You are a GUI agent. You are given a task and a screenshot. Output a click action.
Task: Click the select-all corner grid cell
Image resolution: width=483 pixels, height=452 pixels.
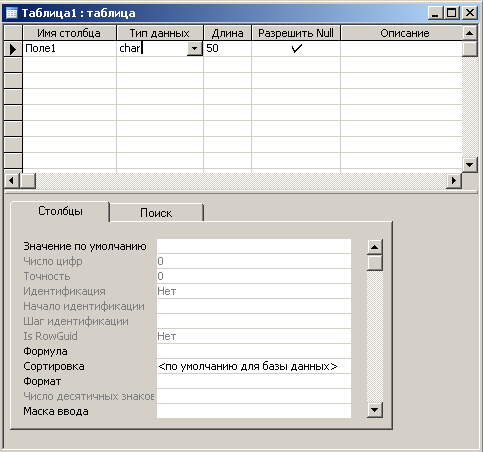[x=13, y=33]
